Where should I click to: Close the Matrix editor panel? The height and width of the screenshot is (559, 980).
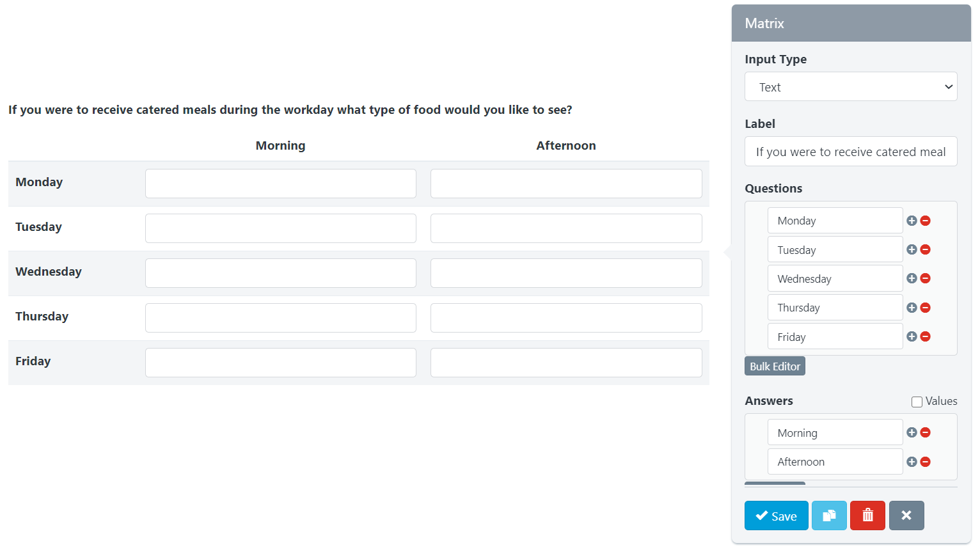pos(906,516)
